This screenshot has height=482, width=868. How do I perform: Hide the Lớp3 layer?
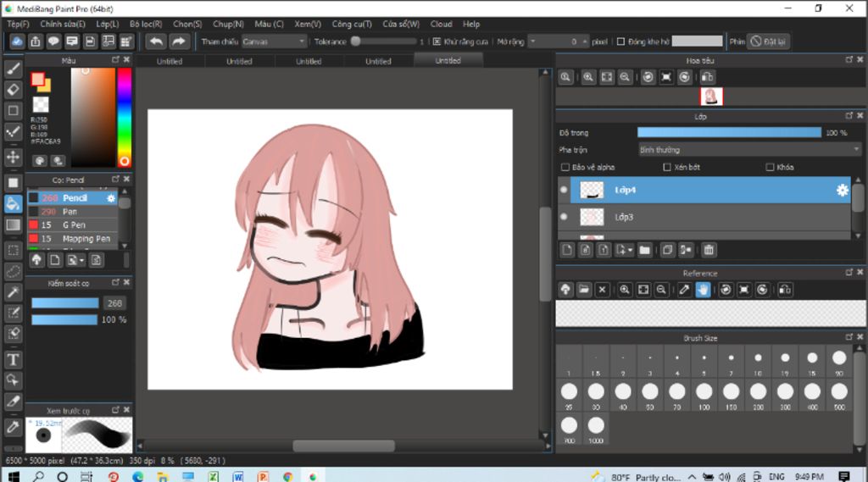564,217
